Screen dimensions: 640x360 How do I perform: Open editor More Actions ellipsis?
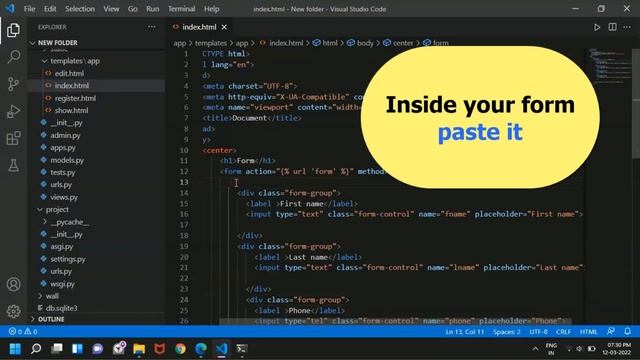pos(627,27)
